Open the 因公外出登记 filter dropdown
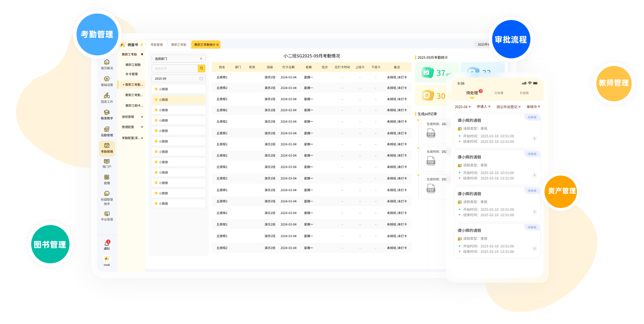The image size is (644, 324). [509, 107]
